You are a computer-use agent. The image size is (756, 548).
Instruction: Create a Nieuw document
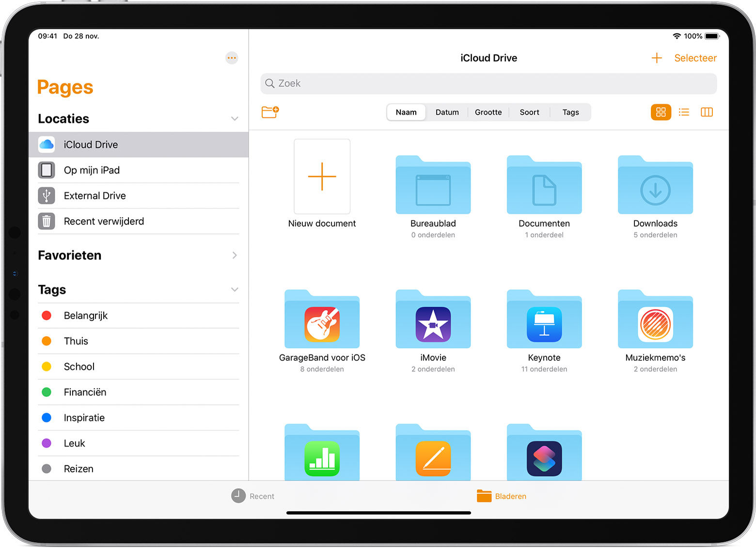click(x=322, y=177)
